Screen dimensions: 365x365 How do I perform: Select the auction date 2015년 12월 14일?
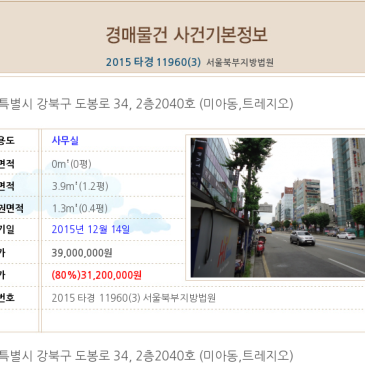pyautogui.click(x=91, y=229)
